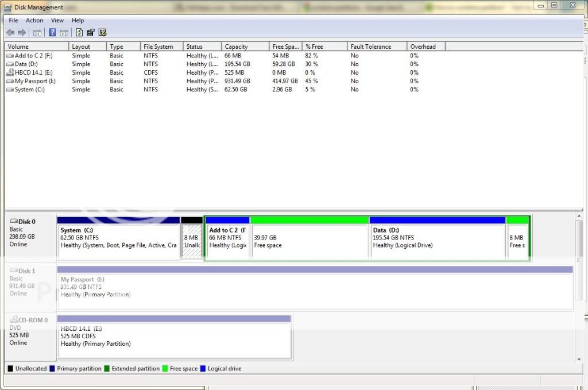
Task: Open the Action menu
Action: pos(34,21)
